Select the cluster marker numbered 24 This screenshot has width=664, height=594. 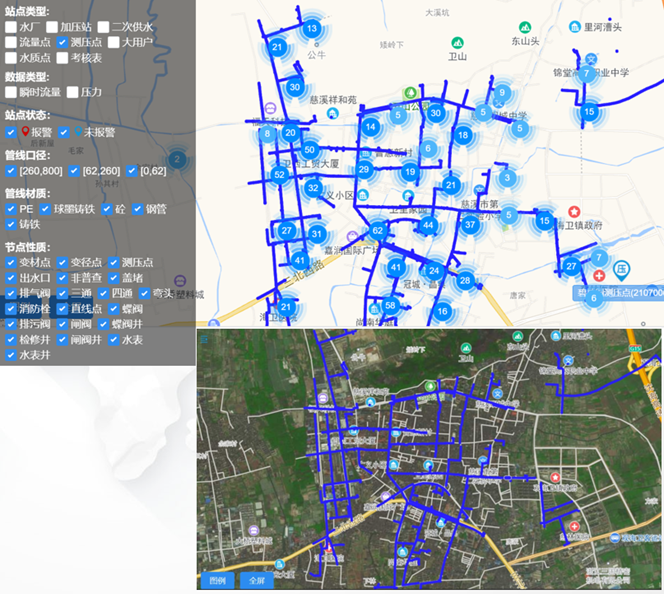coord(434,271)
